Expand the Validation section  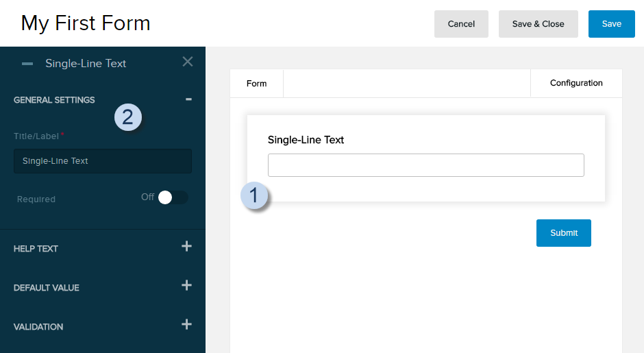point(186,325)
